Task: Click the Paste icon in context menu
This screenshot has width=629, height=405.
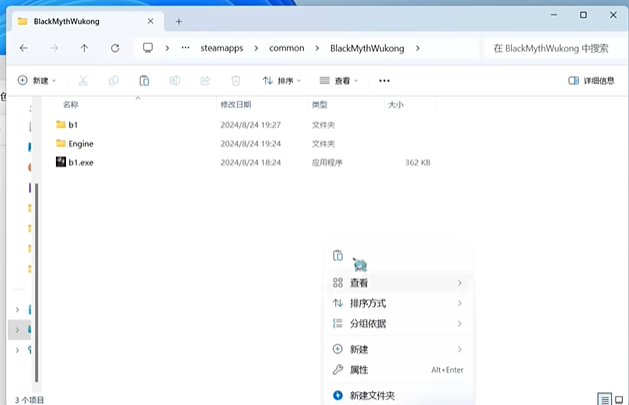Action: 338,255
